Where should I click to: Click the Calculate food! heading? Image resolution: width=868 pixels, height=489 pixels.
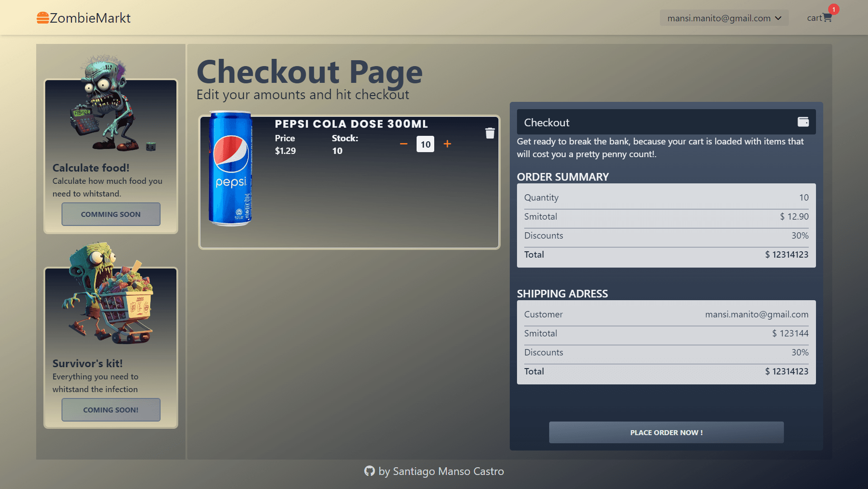tap(91, 168)
